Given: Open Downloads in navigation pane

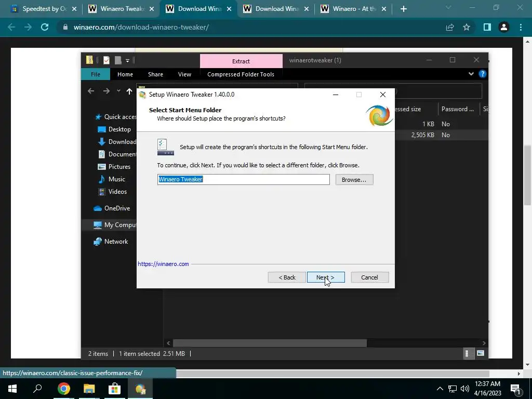Looking at the screenshot, I should point(117,142).
